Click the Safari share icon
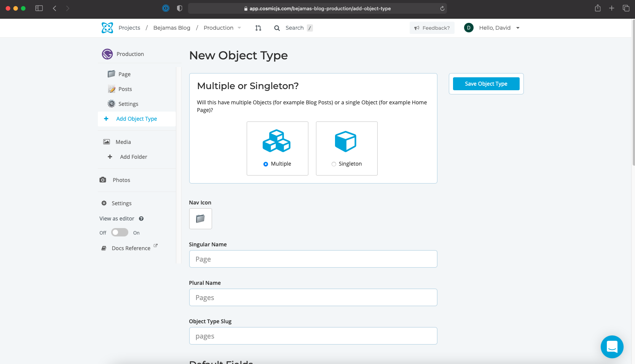The image size is (635, 364). (x=598, y=8)
